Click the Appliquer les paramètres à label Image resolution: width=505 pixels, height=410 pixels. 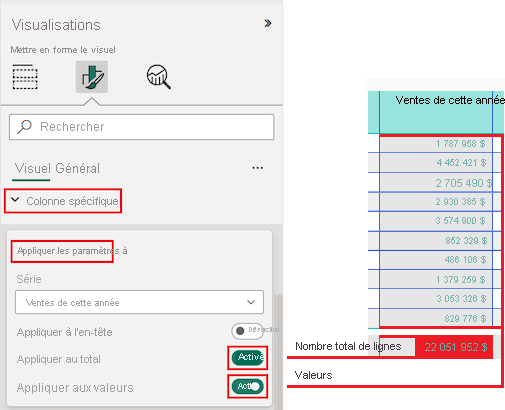click(x=72, y=251)
